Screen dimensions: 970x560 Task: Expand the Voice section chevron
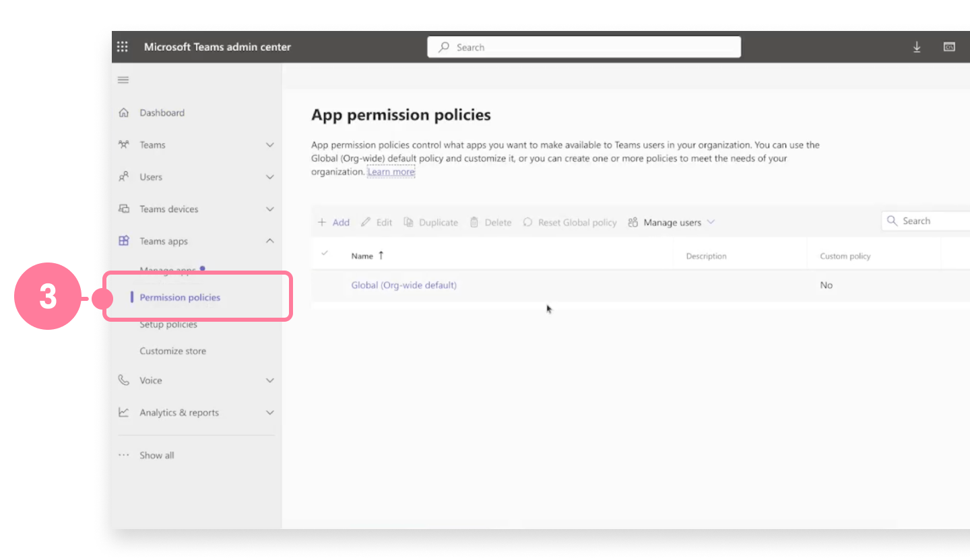(270, 380)
